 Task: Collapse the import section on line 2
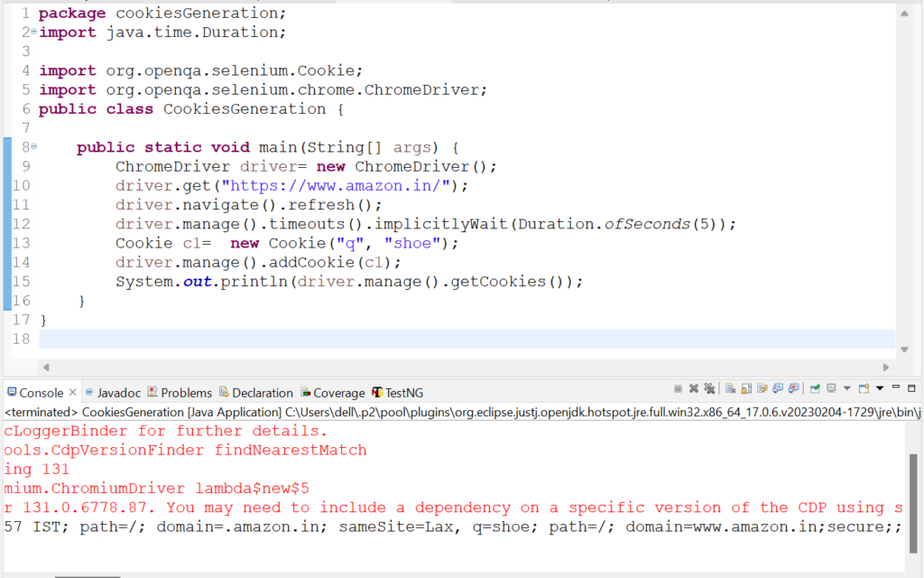click(33, 32)
